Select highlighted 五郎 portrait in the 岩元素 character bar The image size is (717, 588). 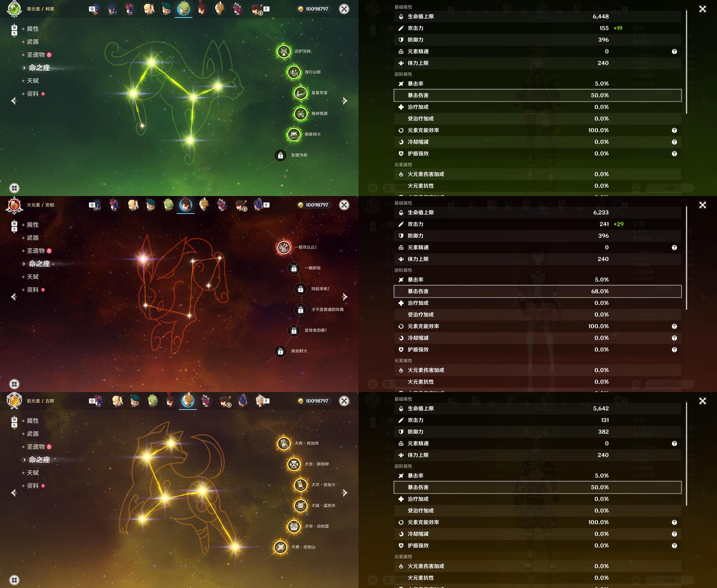click(188, 401)
